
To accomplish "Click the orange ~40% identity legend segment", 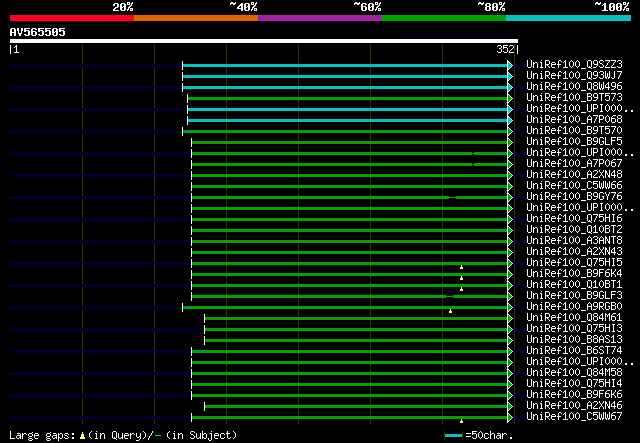I will coord(195,17).
